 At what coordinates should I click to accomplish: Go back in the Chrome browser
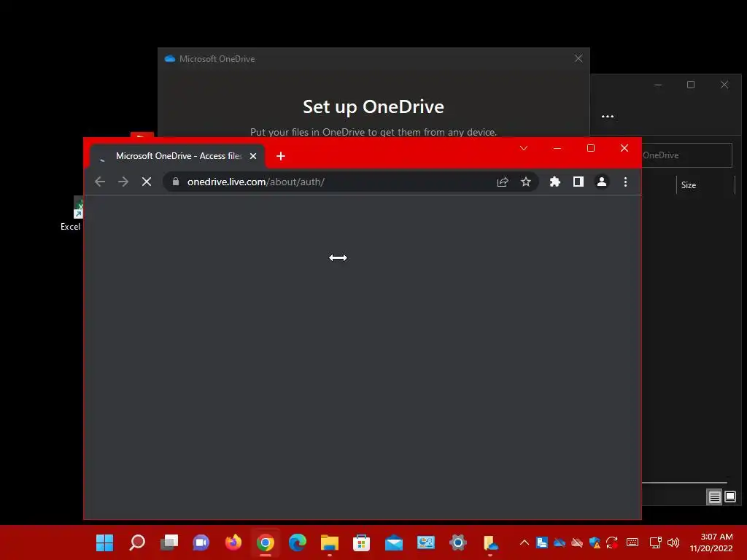[x=100, y=182]
